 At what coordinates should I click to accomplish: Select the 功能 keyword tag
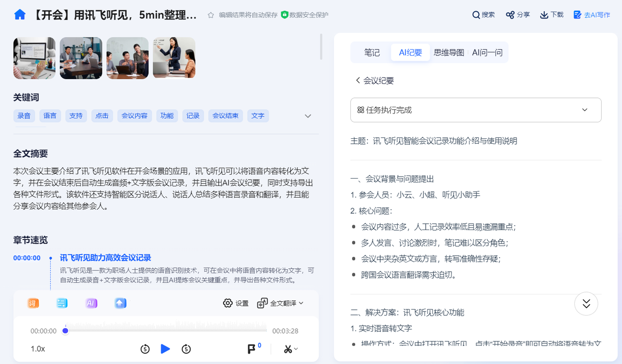pos(167,116)
